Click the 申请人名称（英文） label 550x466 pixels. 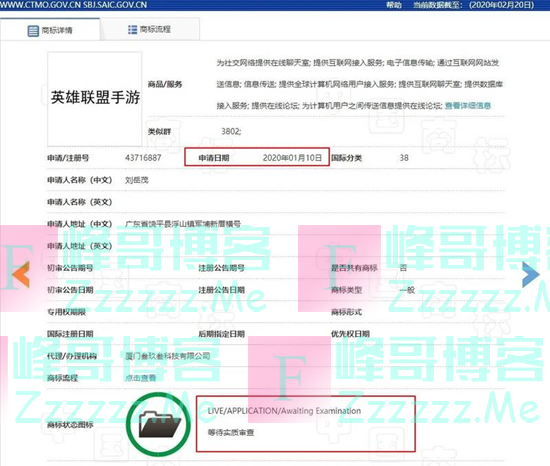click(80, 202)
